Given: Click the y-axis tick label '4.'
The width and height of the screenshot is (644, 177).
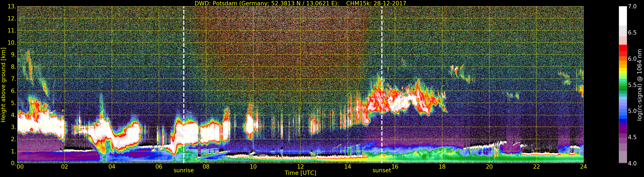Looking at the screenshot, I should (14, 115).
